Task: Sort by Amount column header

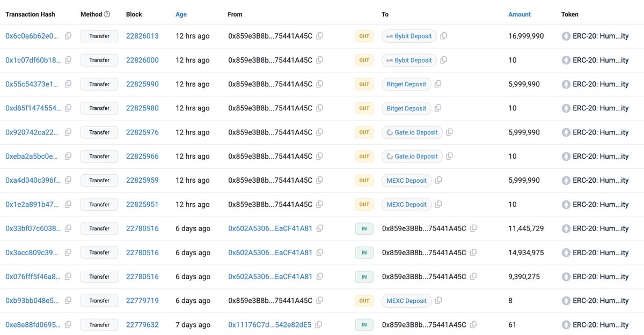Action: (x=519, y=14)
